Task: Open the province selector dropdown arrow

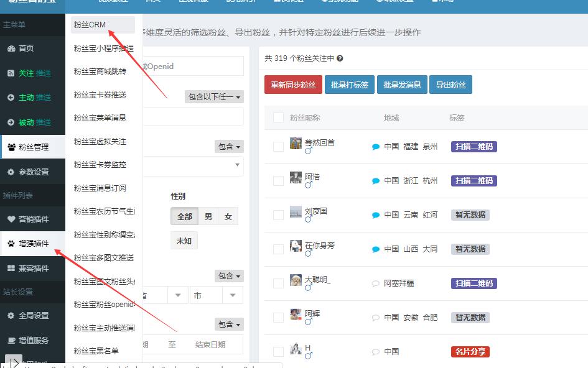Action: coord(178,295)
